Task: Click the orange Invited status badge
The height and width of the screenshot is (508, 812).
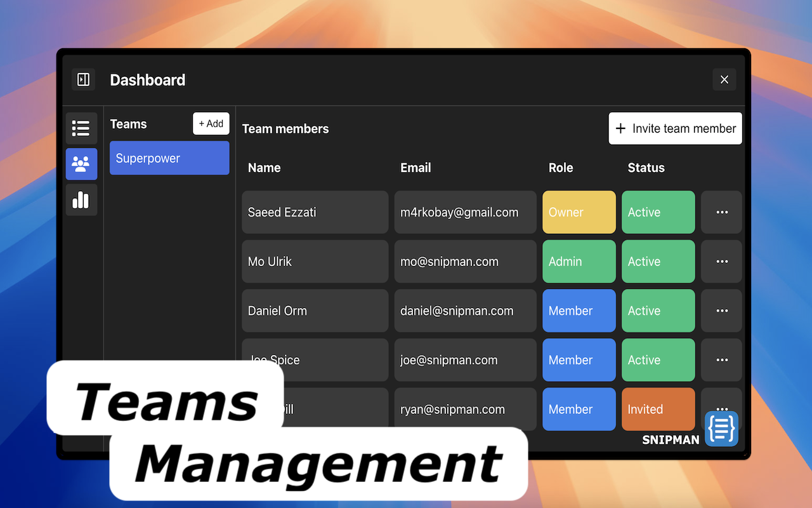Action: [658, 409]
